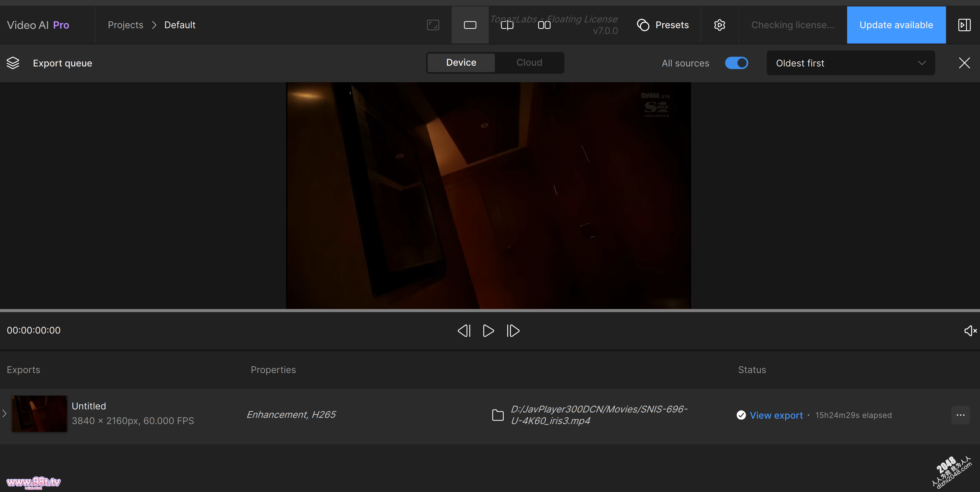Play the video preview
The height and width of the screenshot is (492, 980).
488,331
